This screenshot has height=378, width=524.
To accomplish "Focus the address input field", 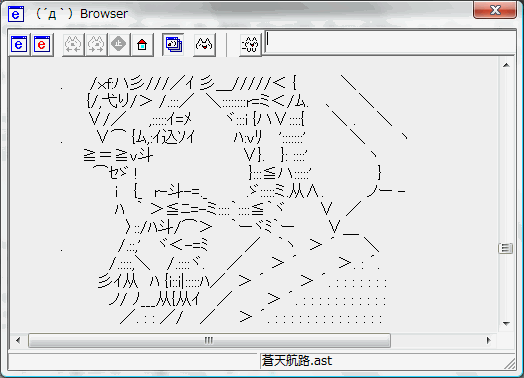I will tap(390, 42).
